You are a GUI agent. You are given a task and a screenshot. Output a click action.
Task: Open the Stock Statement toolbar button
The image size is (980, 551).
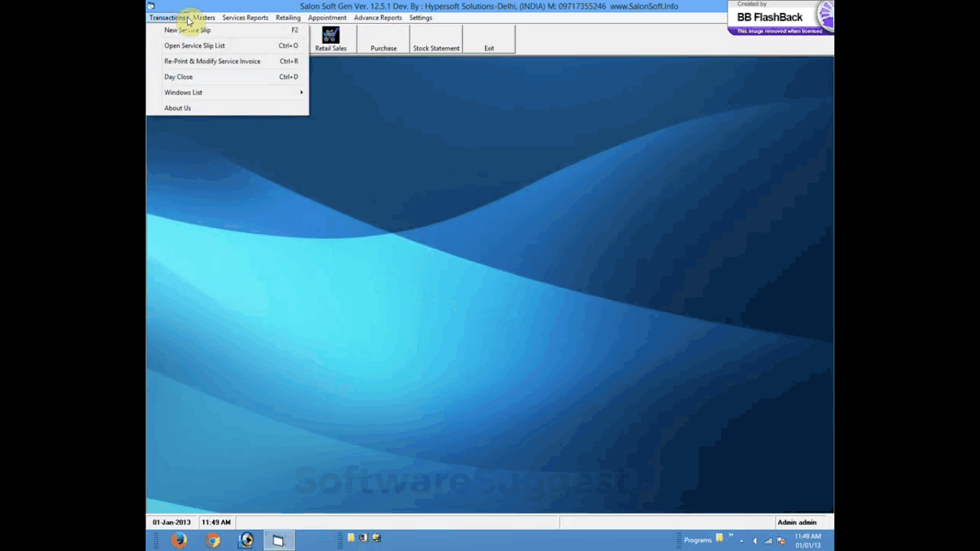point(436,39)
